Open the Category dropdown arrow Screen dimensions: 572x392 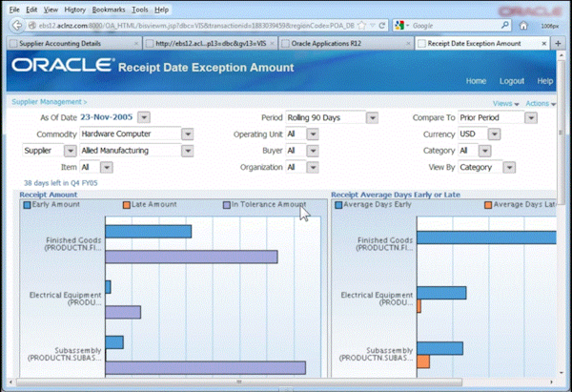pyautogui.click(x=485, y=151)
